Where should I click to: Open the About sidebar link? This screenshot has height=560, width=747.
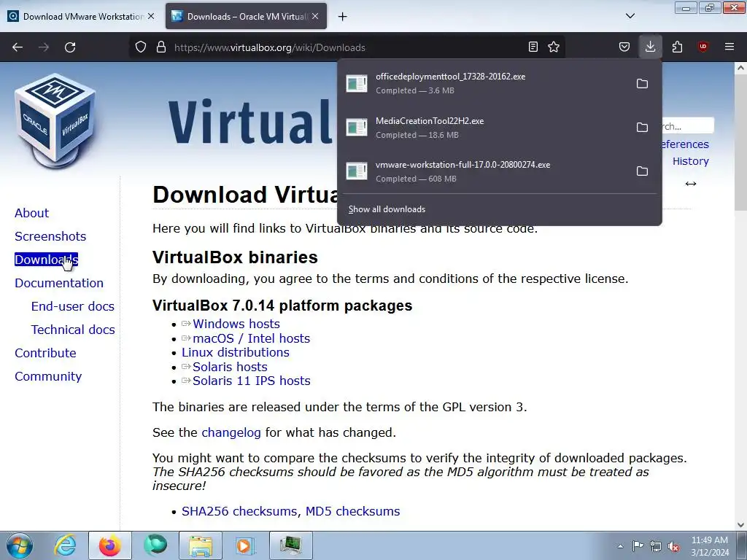(x=31, y=213)
